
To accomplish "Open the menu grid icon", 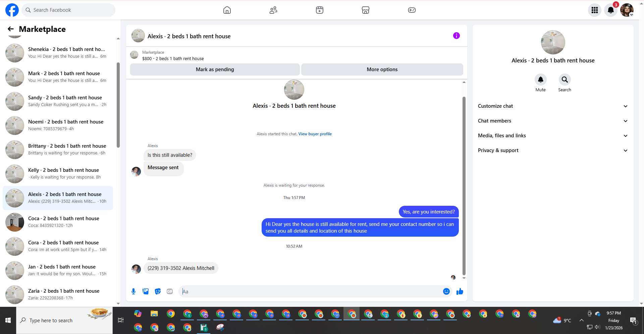I will 595,10.
